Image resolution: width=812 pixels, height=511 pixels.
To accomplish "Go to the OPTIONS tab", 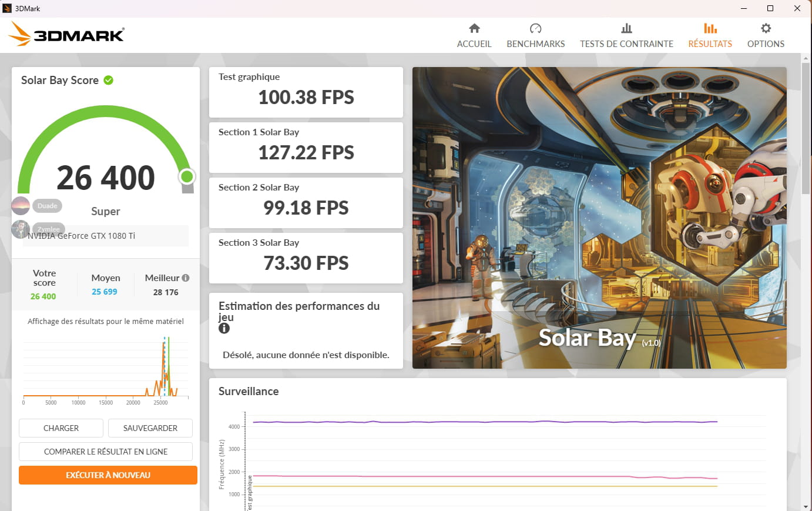I will [x=766, y=35].
